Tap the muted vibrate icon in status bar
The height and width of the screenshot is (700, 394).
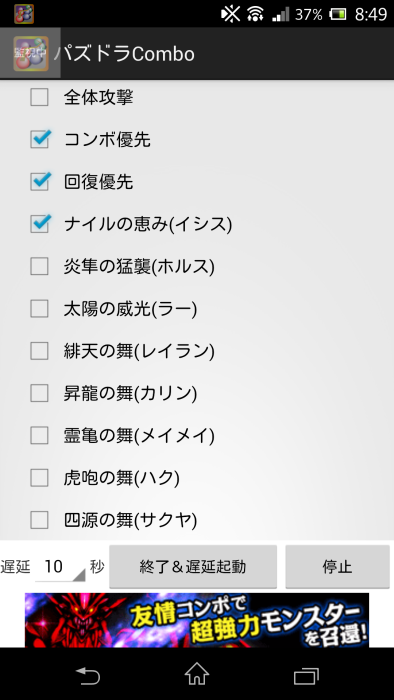click(x=230, y=14)
